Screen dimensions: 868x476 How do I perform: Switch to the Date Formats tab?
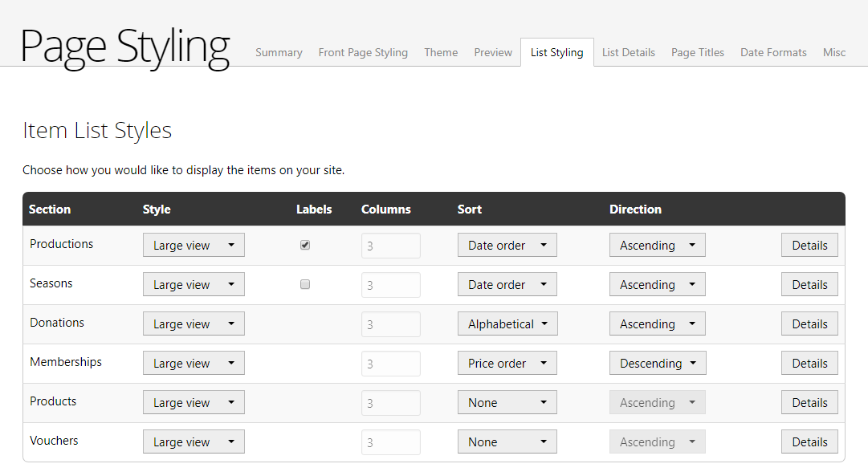click(773, 52)
